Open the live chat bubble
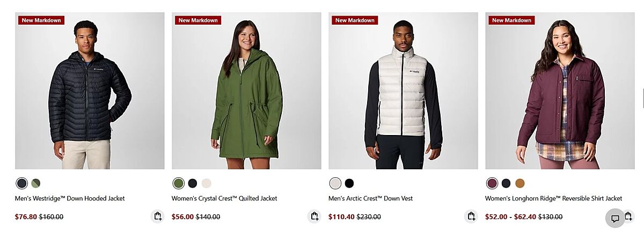644x247 pixels. tap(615, 218)
